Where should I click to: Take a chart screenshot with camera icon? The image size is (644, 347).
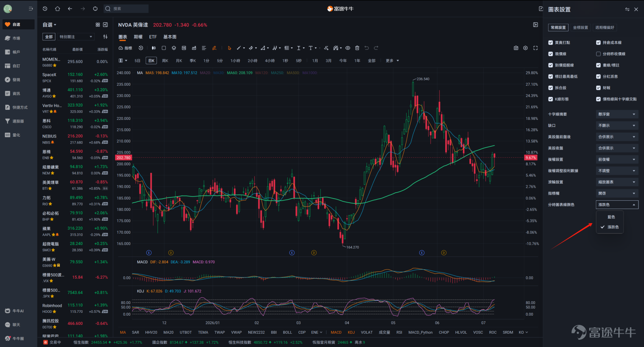(x=516, y=48)
